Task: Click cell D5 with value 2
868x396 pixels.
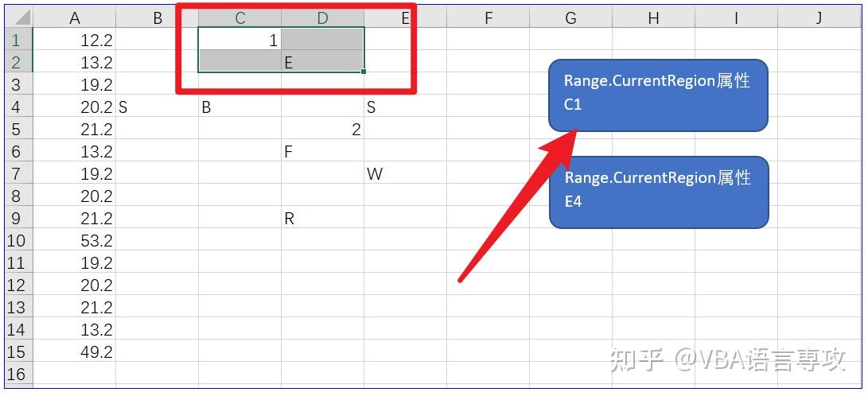Action: click(x=322, y=129)
